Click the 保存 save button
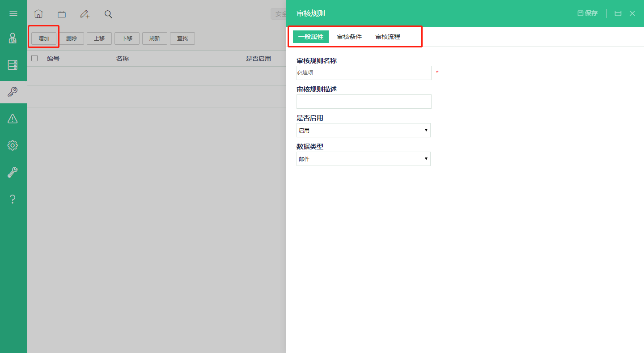The width and height of the screenshot is (644, 353). (588, 13)
